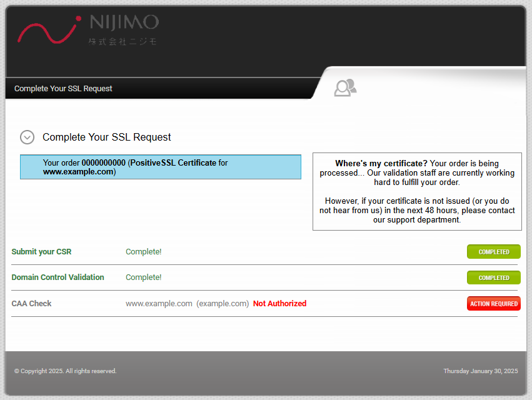Open the Submit your CSR step

(x=41, y=252)
